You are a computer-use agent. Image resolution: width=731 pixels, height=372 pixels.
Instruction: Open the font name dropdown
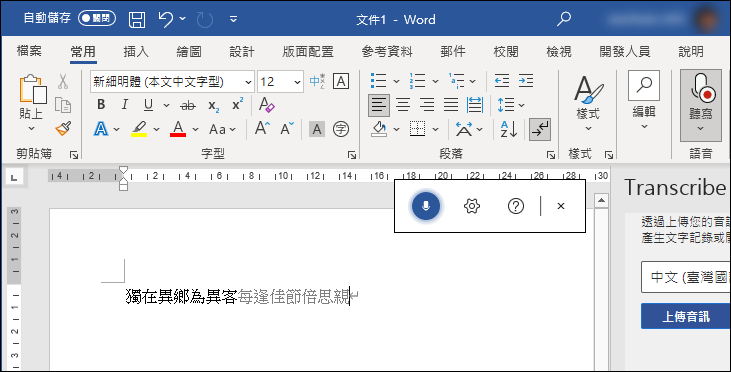click(248, 82)
